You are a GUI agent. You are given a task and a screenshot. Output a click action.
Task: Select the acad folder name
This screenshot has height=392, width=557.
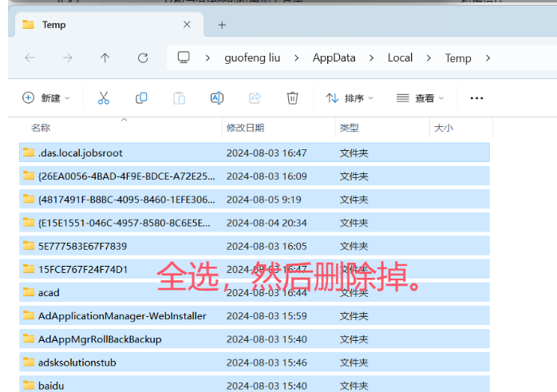pos(49,292)
